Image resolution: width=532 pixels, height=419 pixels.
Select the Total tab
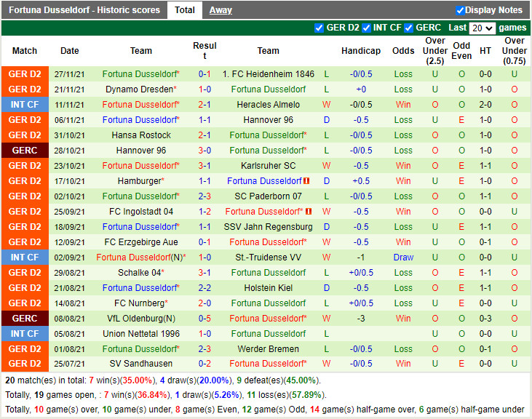point(185,10)
